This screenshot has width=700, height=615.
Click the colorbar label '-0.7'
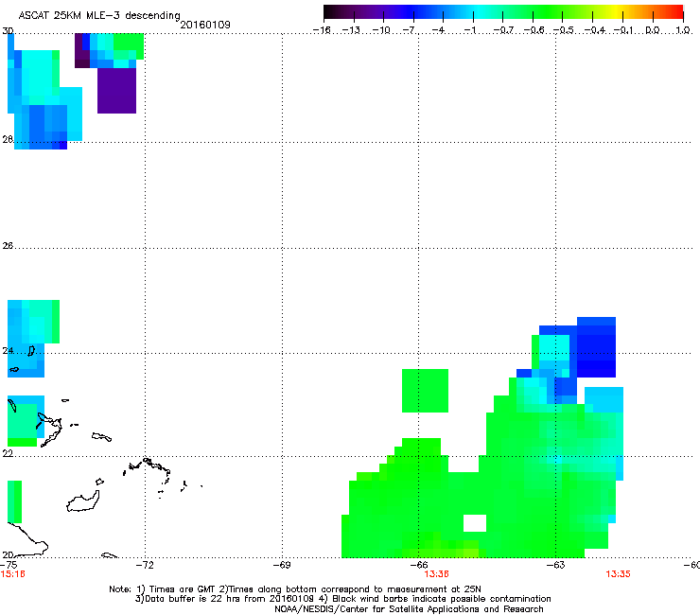click(x=503, y=30)
